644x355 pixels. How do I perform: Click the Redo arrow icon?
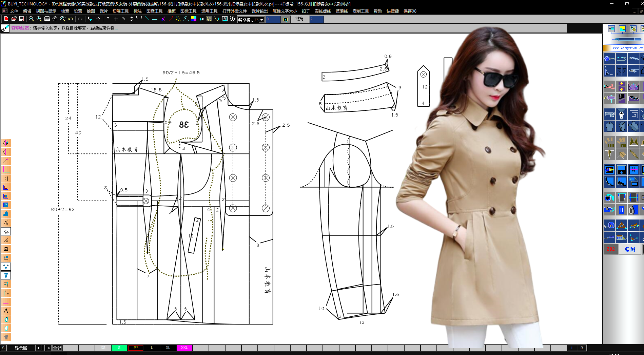[x=80, y=19]
